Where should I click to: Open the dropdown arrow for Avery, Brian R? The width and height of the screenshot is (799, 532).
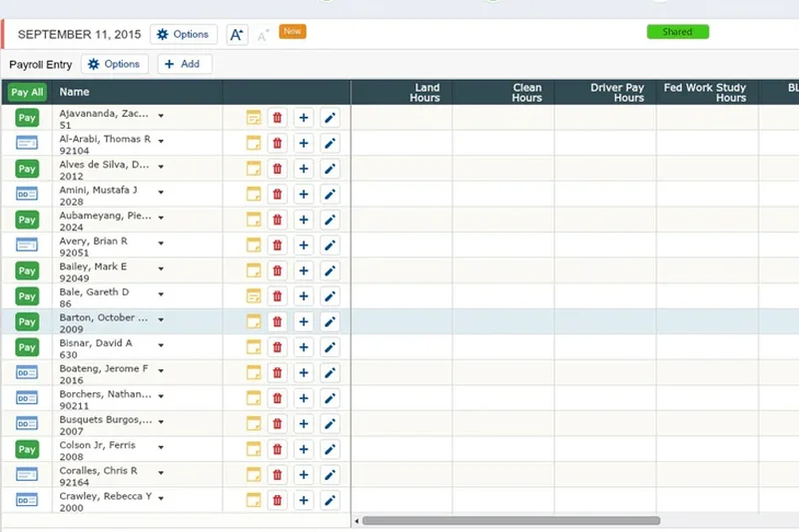coord(161,243)
